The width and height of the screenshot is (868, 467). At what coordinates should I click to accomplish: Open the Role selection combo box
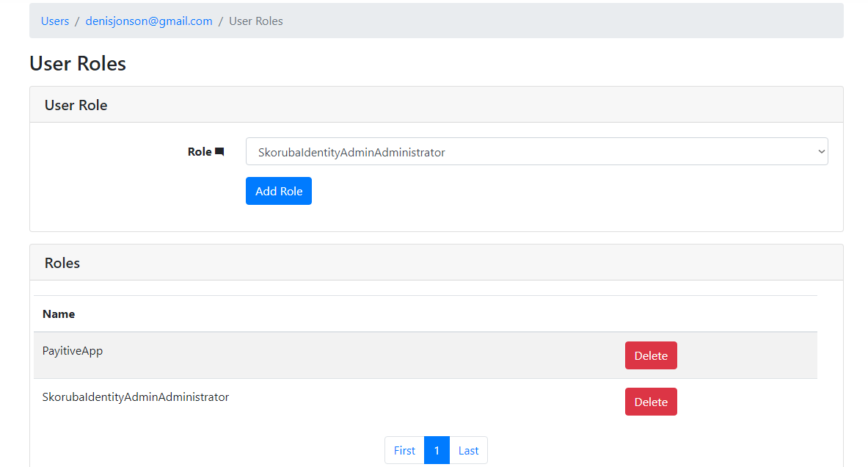click(x=536, y=151)
